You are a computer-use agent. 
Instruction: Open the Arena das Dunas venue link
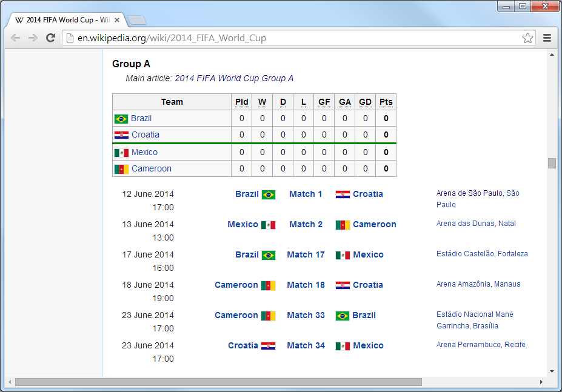pyautogui.click(x=465, y=224)
